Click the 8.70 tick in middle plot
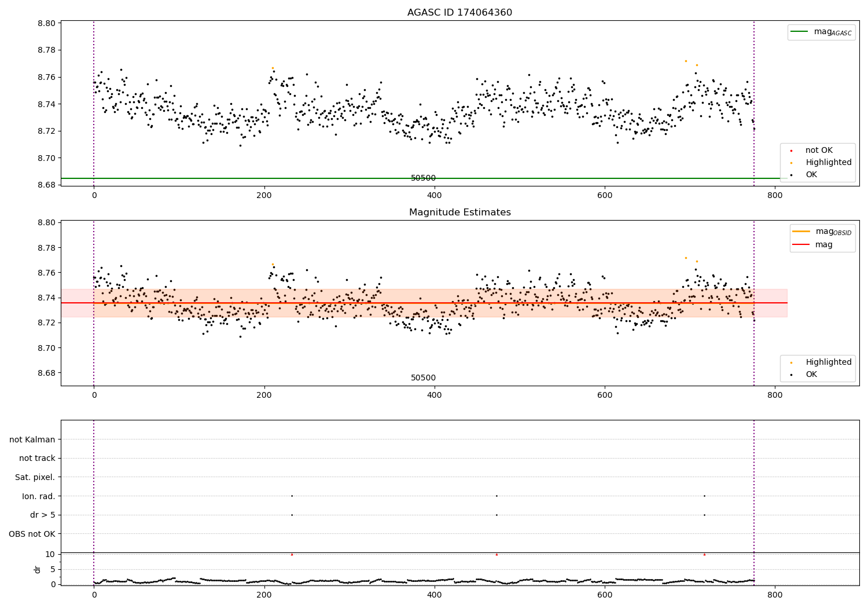The height and width of the screenshot is (608, 868). click(x=46, y=348)
